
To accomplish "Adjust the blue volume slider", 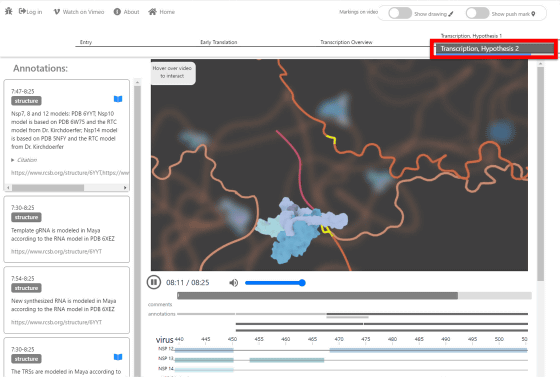I will tap(275, 283).
